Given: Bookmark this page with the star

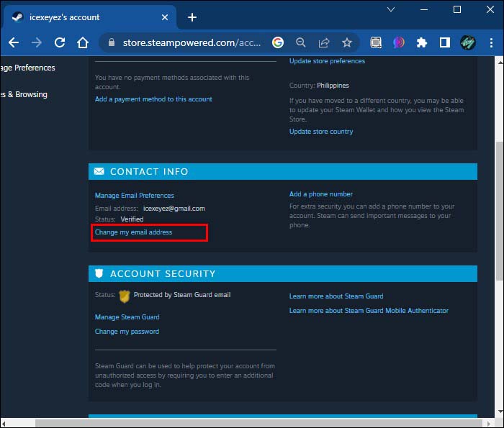Looking at the screenshot, I should tap(347, 42).
